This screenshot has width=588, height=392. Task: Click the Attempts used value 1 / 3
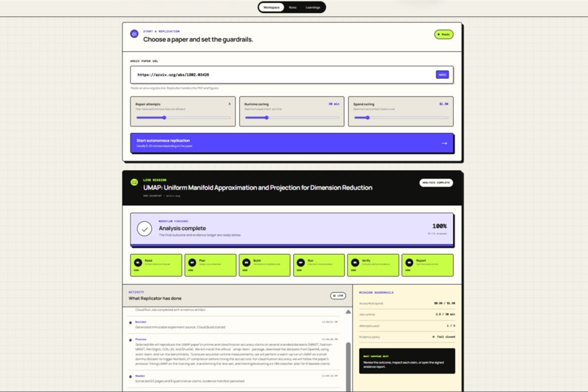451,326
